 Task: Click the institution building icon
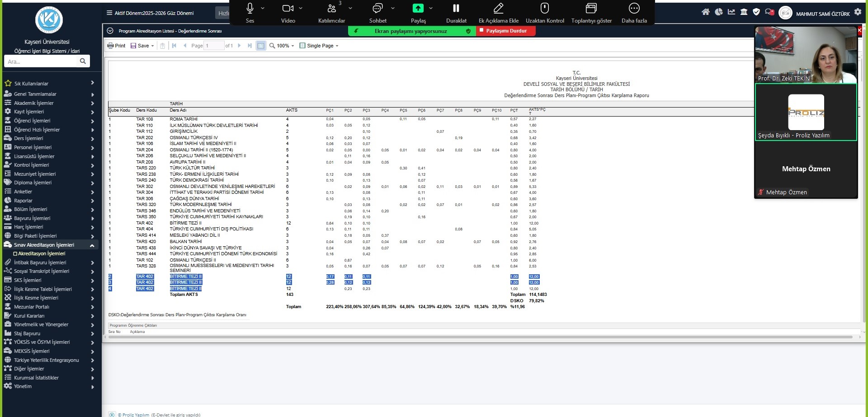(x=744, y=12)
